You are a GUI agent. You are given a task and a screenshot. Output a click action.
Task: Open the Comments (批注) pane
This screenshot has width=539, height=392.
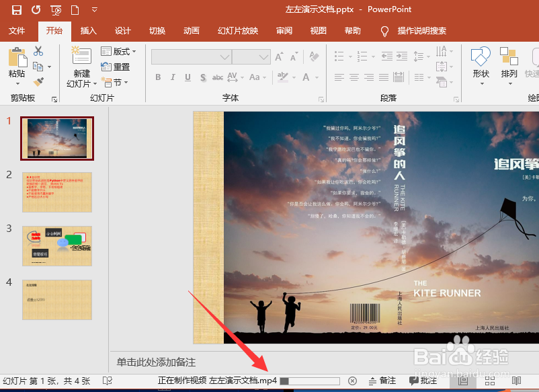(424, 381)
